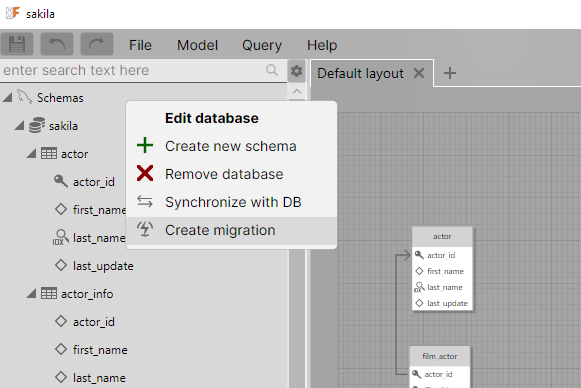Close the Default layout tab
Screen dimensions: 581x388
pos(419,73)
